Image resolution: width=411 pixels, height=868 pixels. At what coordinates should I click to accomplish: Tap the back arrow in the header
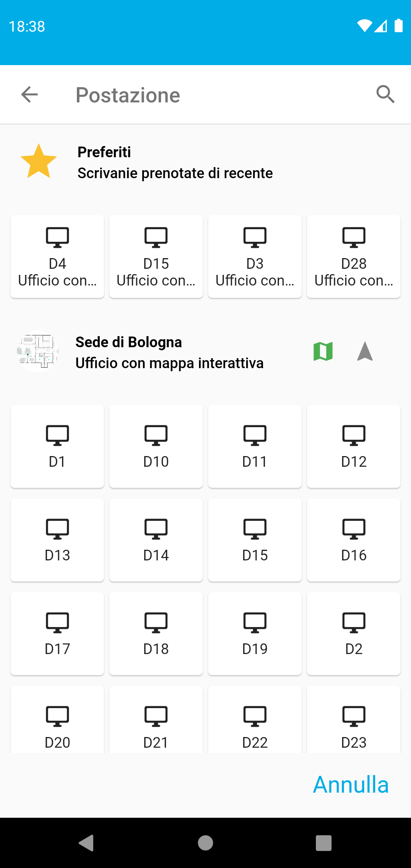29,94
